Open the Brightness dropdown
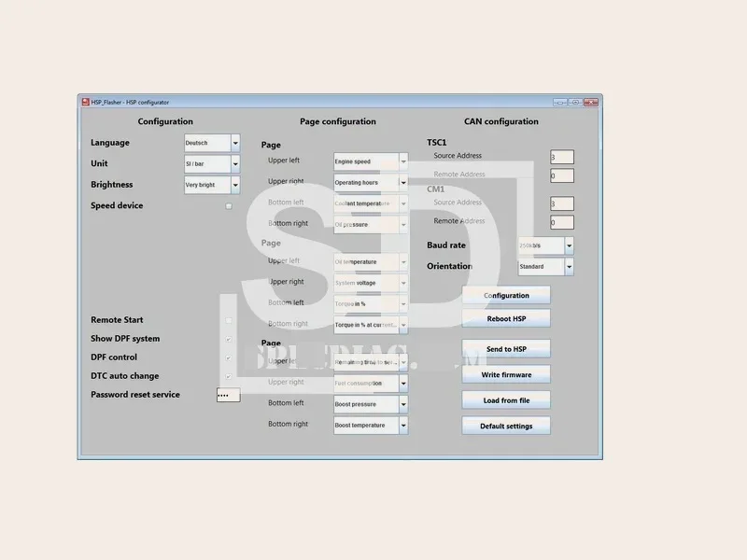This screenshot has width=747, height=560. (x=212, y=185)
